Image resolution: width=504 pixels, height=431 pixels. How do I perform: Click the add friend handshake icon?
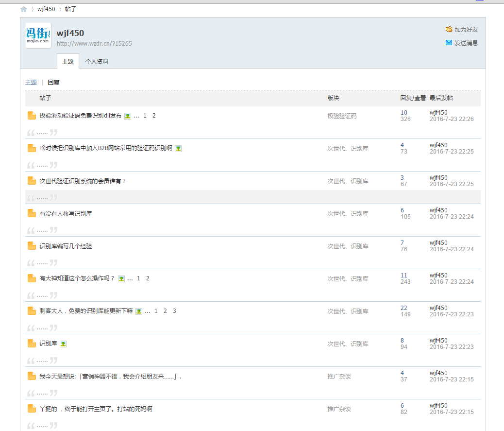click(449, 30)
